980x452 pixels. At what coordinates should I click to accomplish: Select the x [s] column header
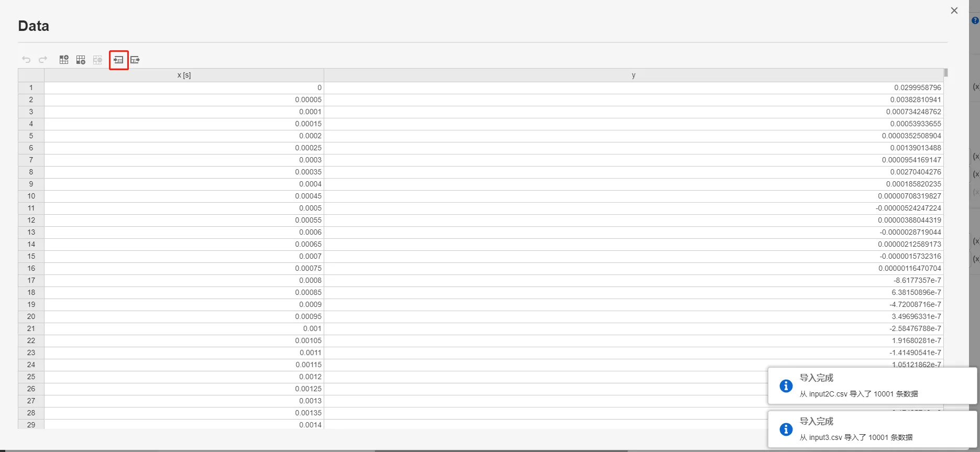click(x=184, y=75)
